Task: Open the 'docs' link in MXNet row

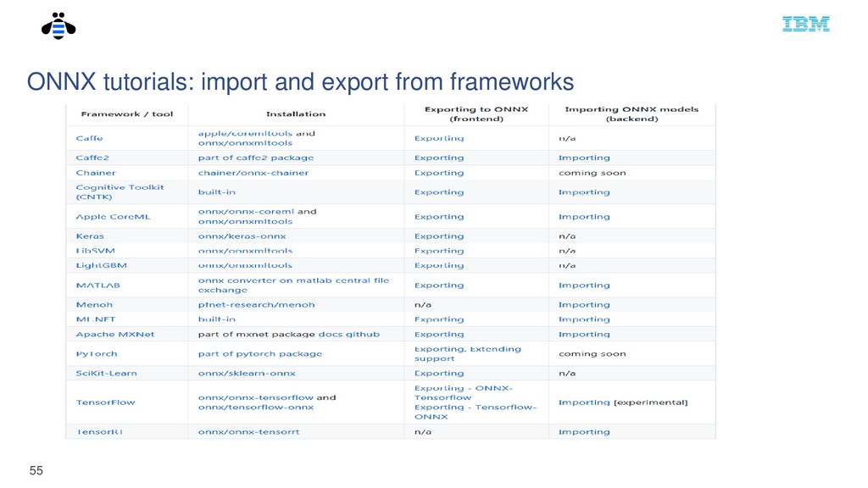Action: point(331,334)
